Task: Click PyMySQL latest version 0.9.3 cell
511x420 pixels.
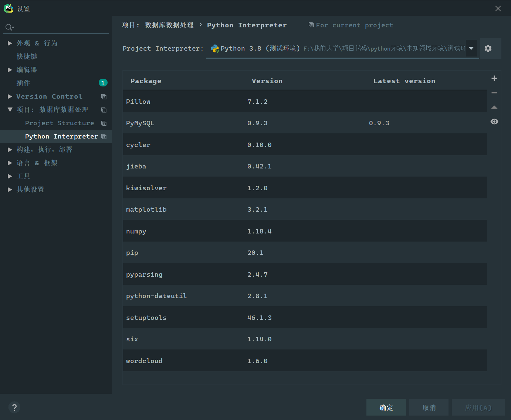Action: click(x=379, y=123)
